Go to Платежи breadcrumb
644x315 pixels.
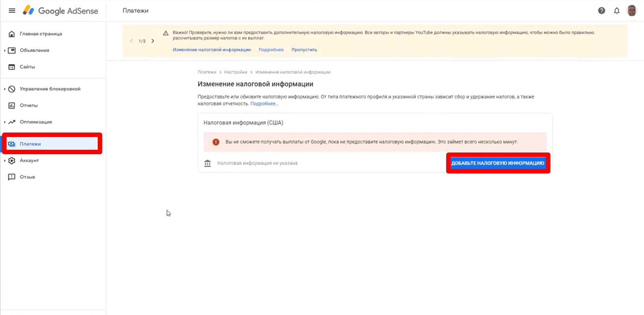click(207, 72)
